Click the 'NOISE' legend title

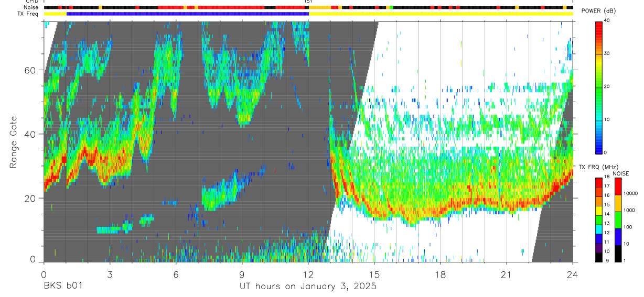(x=620, y=173)
